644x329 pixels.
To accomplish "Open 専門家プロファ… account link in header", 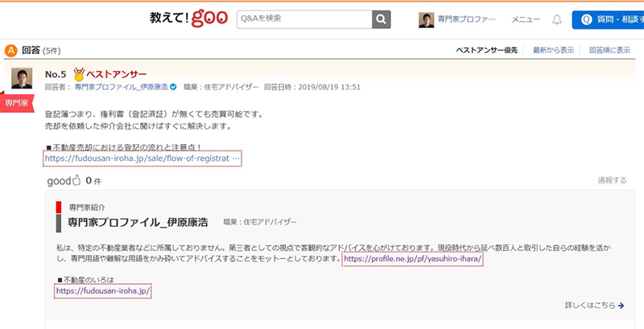I will (467, 19).
